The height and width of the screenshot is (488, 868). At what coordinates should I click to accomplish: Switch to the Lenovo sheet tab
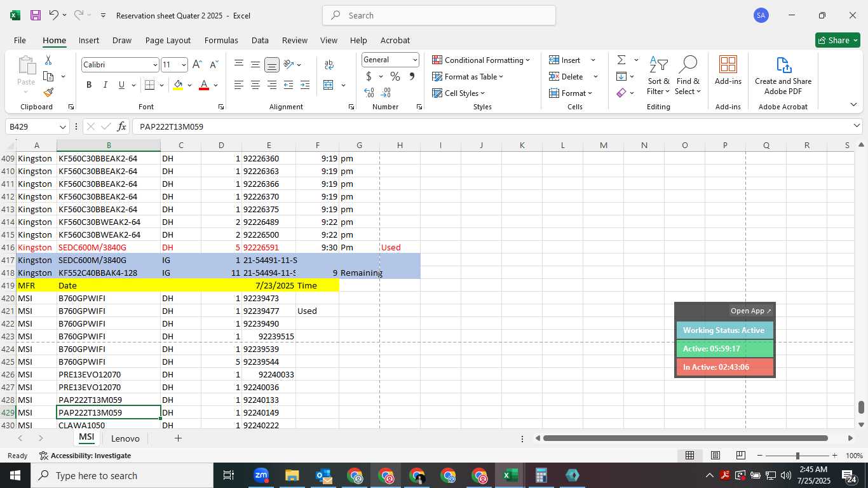tap(125, 438)
